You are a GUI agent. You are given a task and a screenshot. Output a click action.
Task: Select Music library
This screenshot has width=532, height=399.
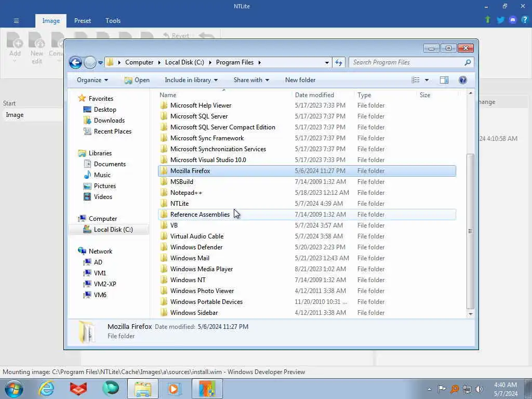(102, 175)
